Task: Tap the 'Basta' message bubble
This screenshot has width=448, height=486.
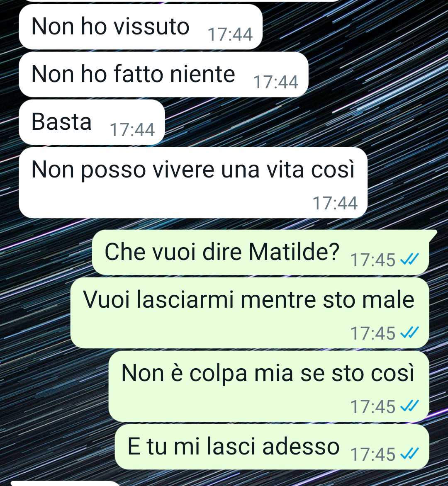Action: tap(92, 122)
